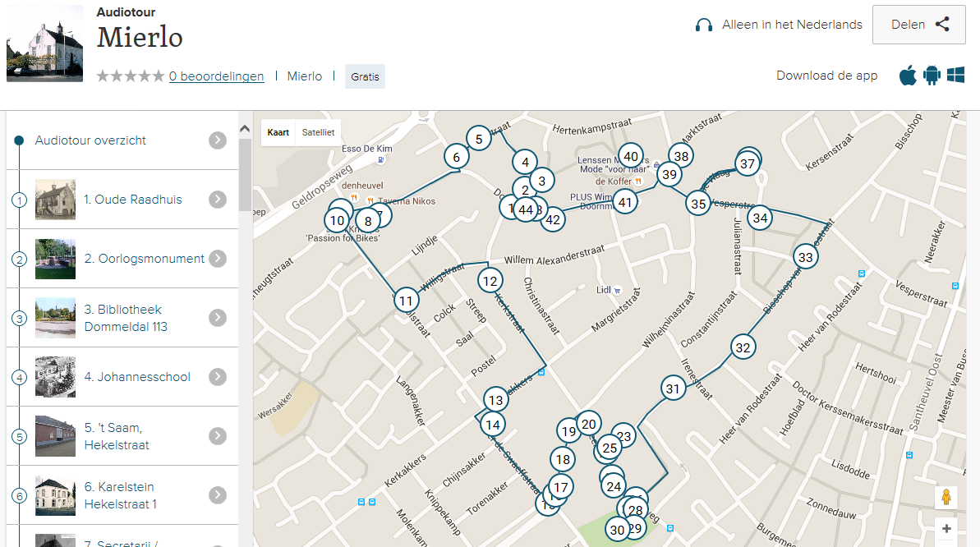Click map marker 20
The height and width of the screenshot is (547, 980).
coord(589,425)
